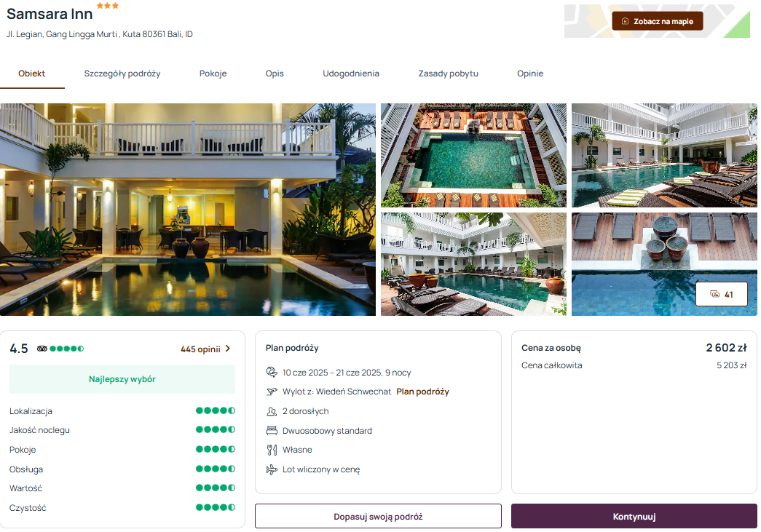Image resolution: width=761 pixels, height=532 pixels.
Task: Open the Udogodnienia tab
Action: 351,74
